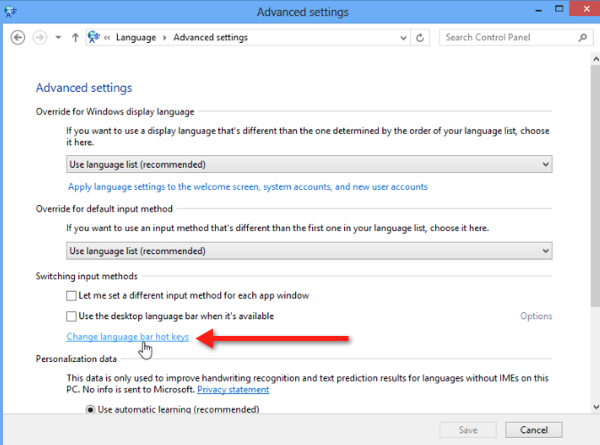Click the Back navigation arrow

tap(18, 37)
